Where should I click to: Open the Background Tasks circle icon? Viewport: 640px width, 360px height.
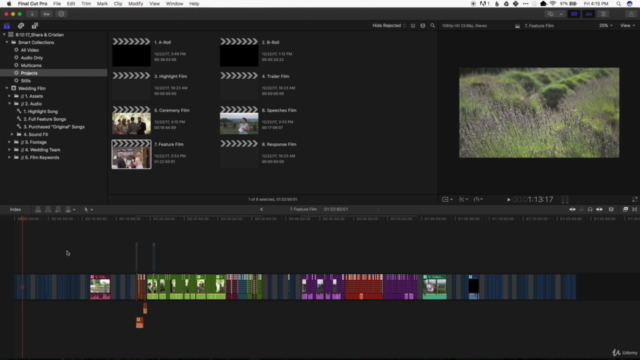coord(61,14)
